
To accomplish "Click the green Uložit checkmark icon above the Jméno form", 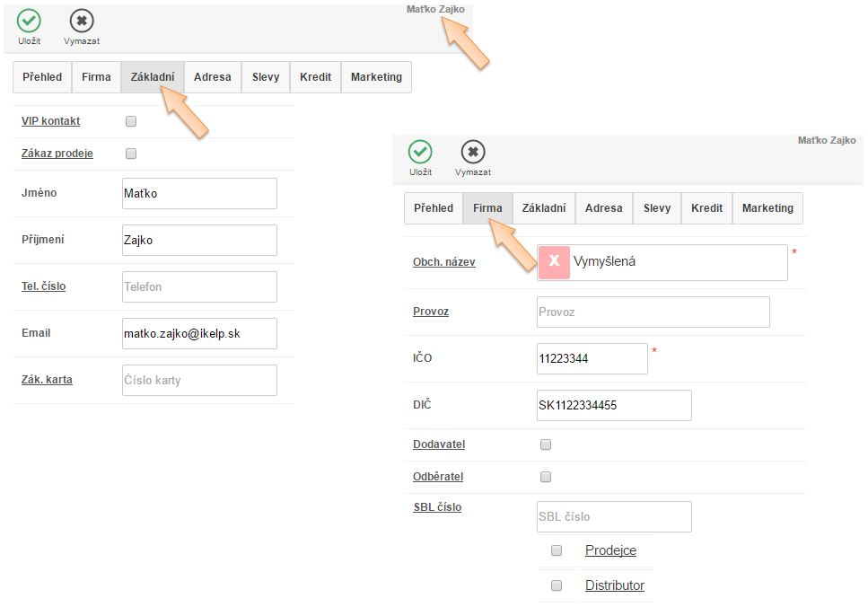I will (x=29, y=22).
